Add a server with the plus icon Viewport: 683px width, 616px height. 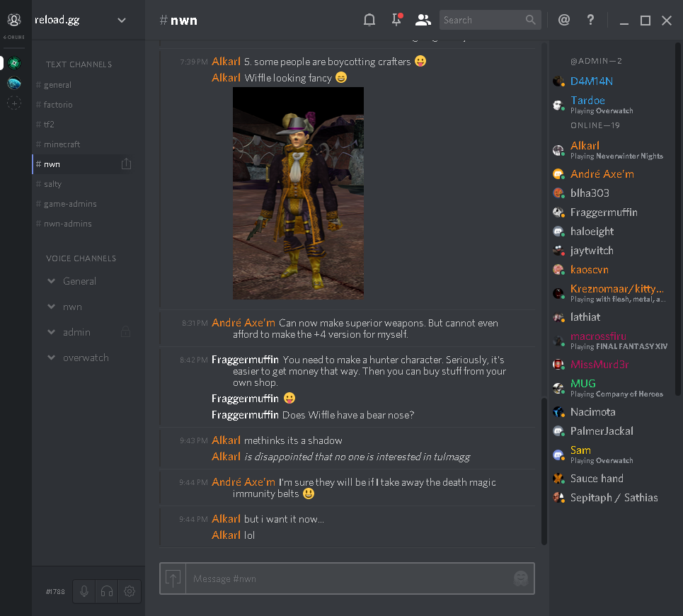pos(14,103)
